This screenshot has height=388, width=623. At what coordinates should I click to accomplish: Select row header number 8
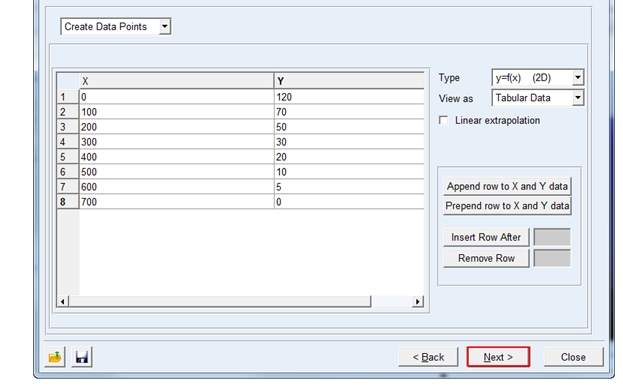(68, 202)
